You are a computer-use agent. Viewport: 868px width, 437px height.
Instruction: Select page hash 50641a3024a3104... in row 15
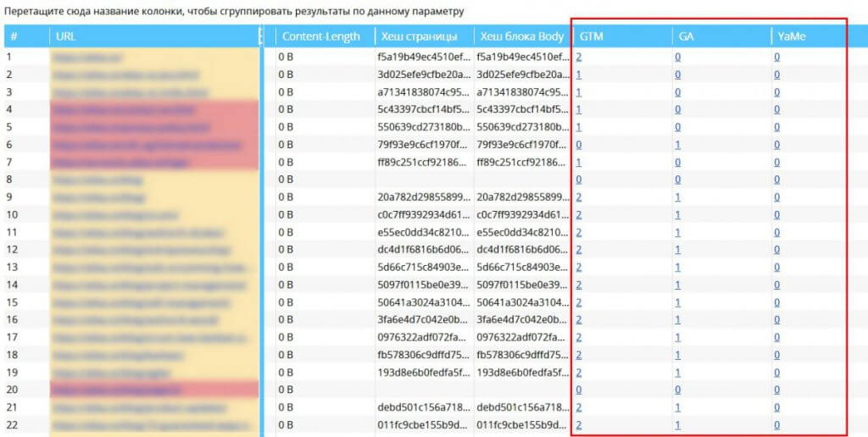[x=423, y=302]
